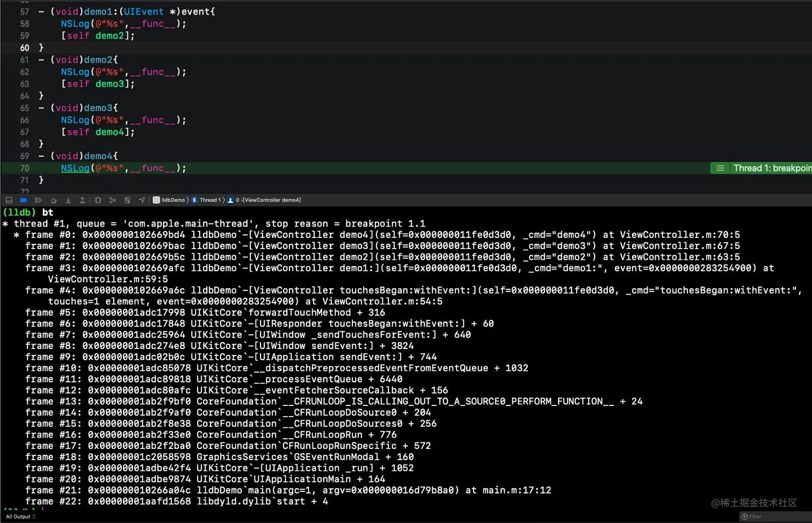Viewport: 812px width, 523px height.
Task: Step into the function call
Action: (68, 200)
